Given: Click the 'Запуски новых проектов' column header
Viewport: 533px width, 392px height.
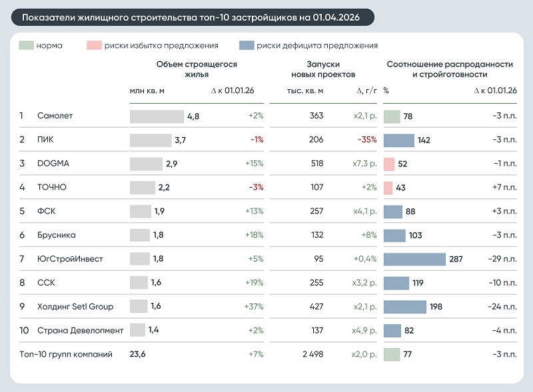Looking at the screenshot, I should coord(323,69).
